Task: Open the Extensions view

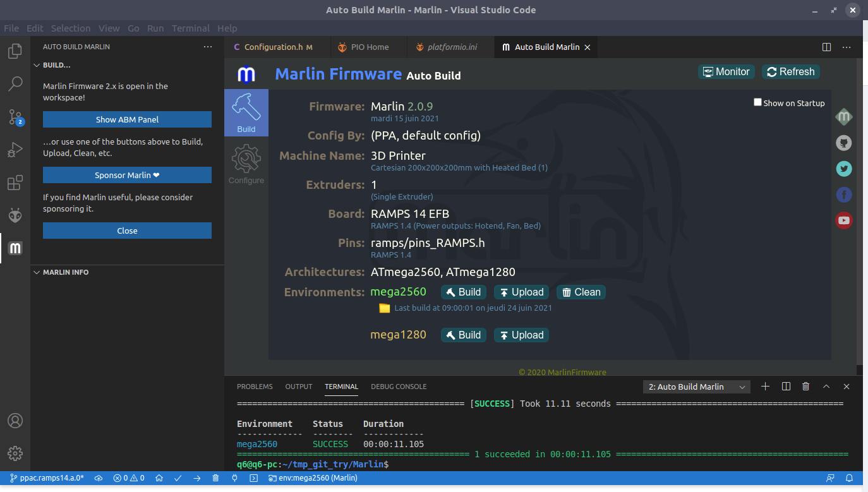Action: pos(15,183)
